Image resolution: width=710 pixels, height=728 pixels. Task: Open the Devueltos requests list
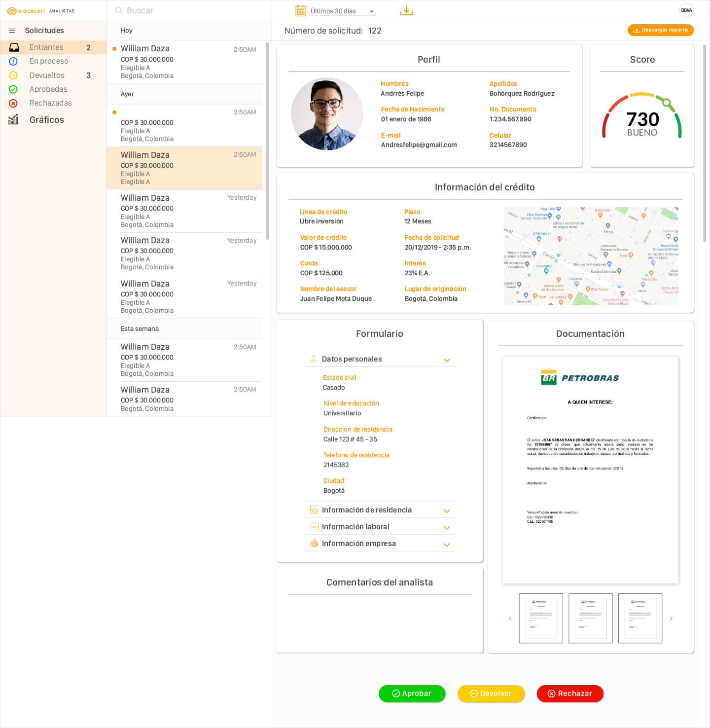[47, 75]
